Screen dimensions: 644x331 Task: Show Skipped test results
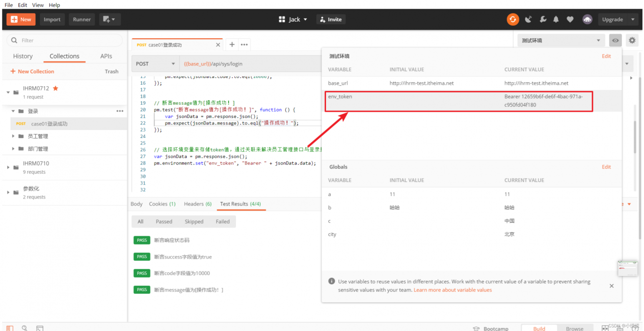point(194,222)
